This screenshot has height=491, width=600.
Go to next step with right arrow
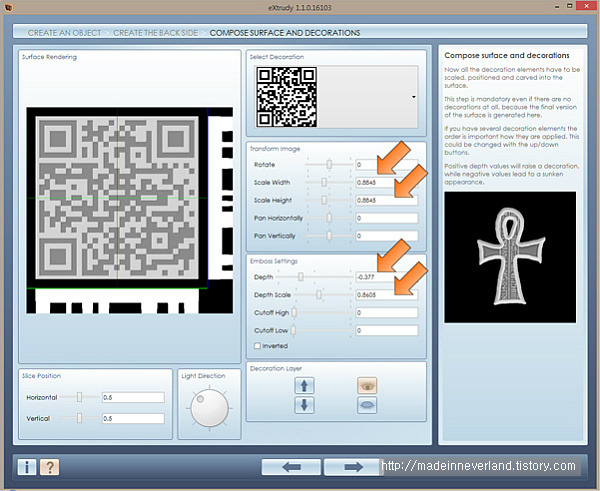pyautogui.click(x=353, y=467)
